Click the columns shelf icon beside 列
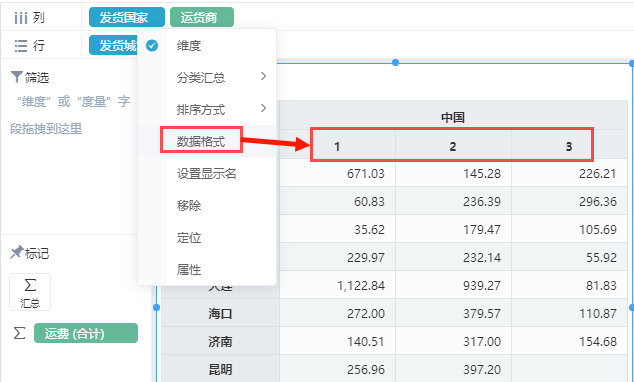Screen dimensions: 634x382 pos(21,18)
